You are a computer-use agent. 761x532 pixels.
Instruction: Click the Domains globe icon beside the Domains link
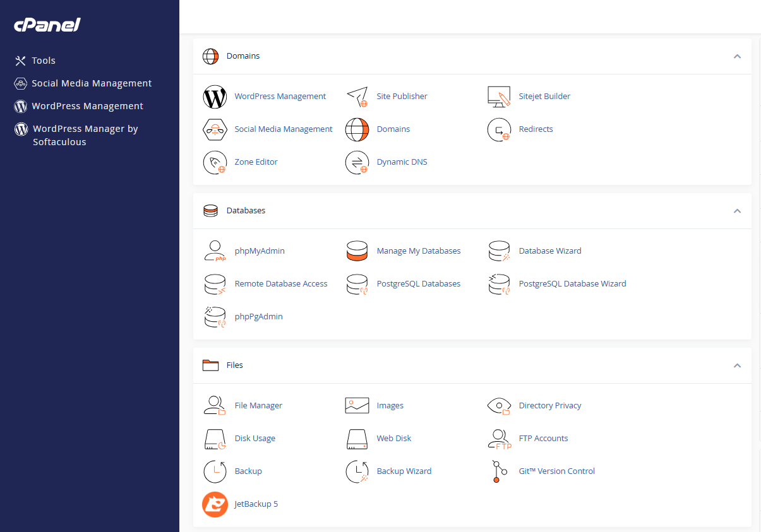(357, 129)
